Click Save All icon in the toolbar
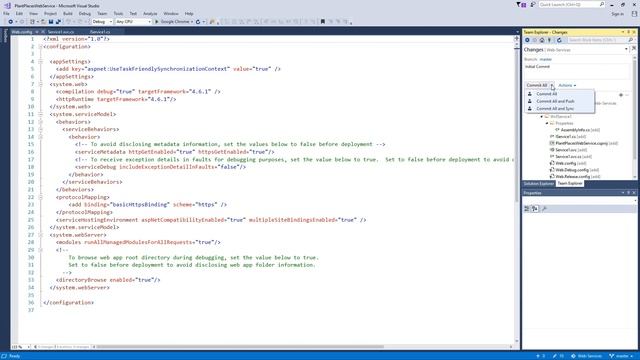This screenshot has width=640, height=360. 58,22
